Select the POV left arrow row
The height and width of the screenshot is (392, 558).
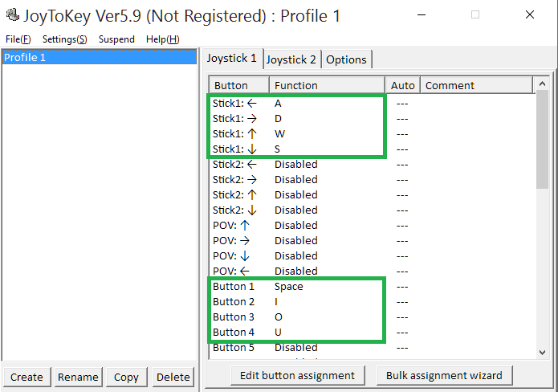coord(372,272)
